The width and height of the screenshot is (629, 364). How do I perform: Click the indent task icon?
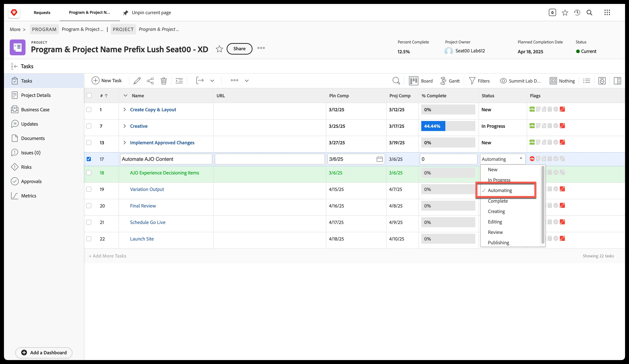(179, 81)
